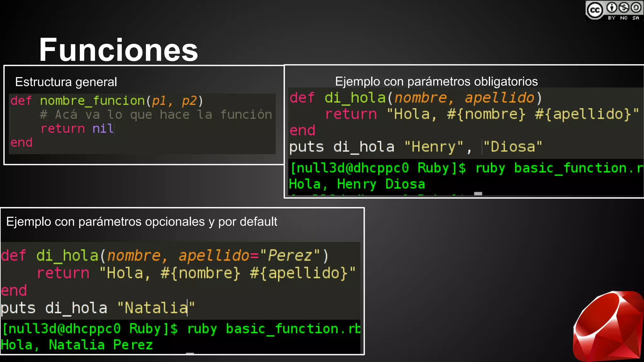Click the Estructura general heading
This screenshot has width=644, height=362.
(x=66, y=82)
